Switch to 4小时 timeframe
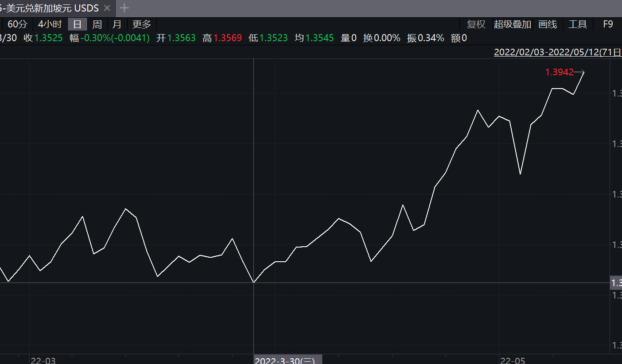This screenshot has width=622, height=364. click(50, 24)
